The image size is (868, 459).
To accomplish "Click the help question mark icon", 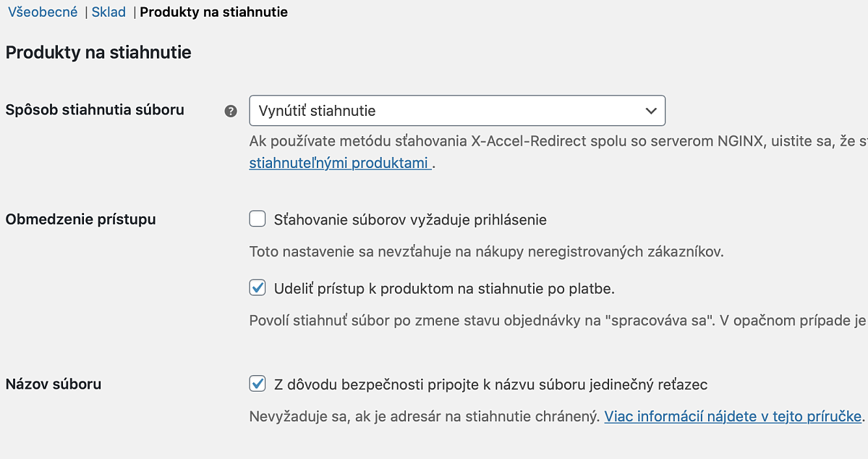I will tap(231, 111).
